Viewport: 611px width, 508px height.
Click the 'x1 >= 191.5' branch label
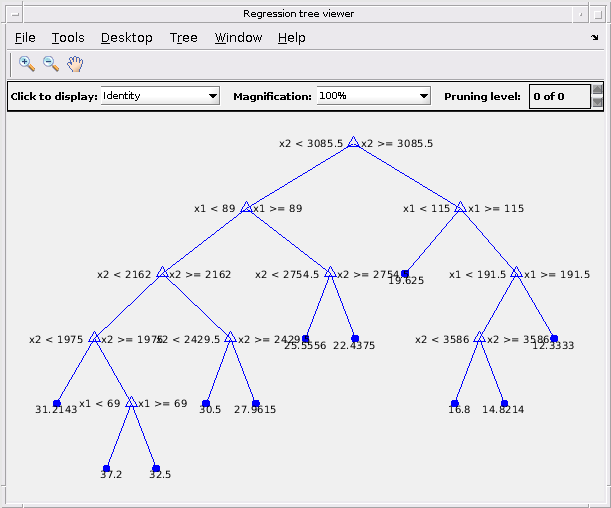pyautogui.click(x=556, y=274)
